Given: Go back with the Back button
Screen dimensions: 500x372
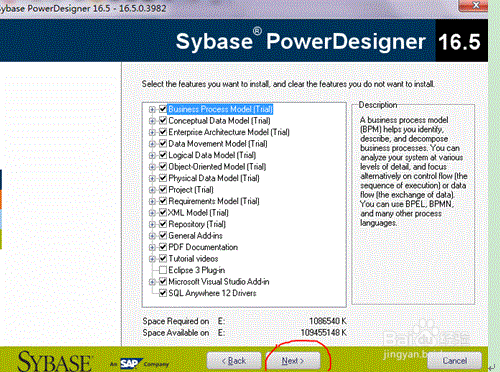Looking at the screenshot, I should point(234,361).
